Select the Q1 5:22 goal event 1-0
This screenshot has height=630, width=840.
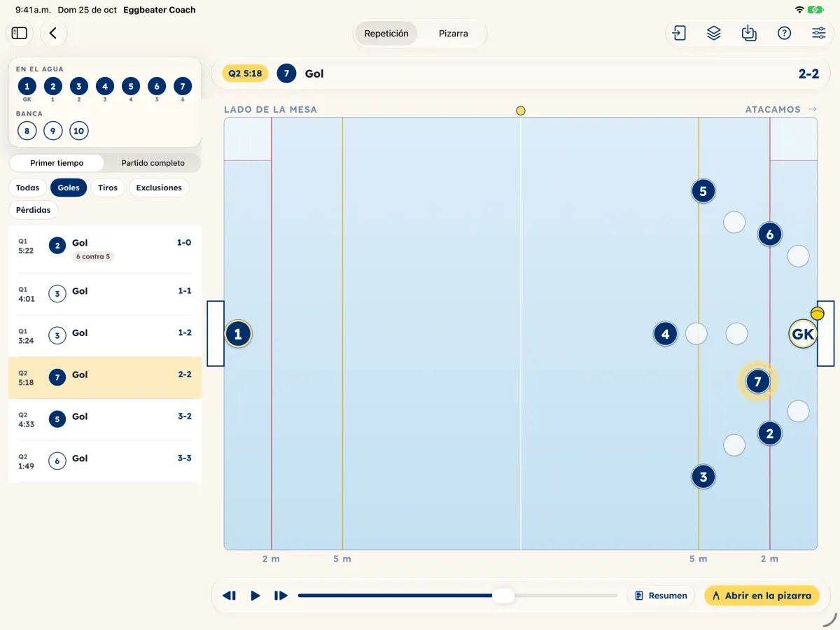(x=105, y=249)
